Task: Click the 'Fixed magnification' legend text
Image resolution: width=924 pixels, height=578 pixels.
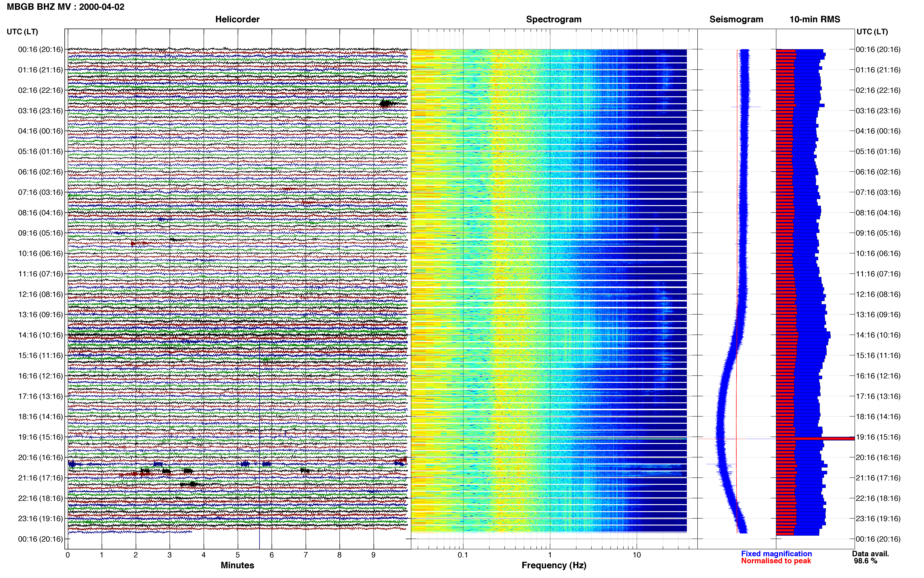Action: pos(776,554)
